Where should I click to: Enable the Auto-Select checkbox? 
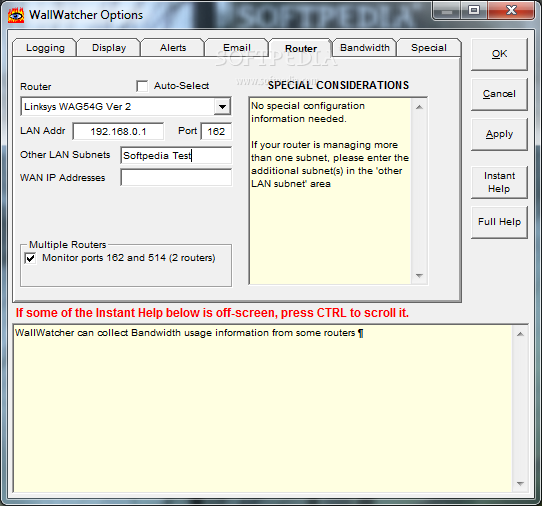tap(142, 86)
